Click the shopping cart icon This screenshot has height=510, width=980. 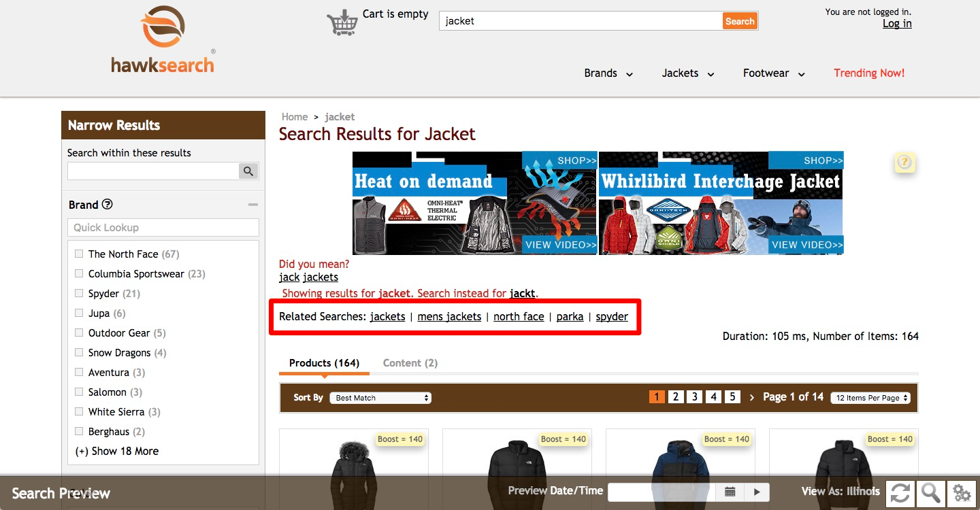[x=342, y=22]
